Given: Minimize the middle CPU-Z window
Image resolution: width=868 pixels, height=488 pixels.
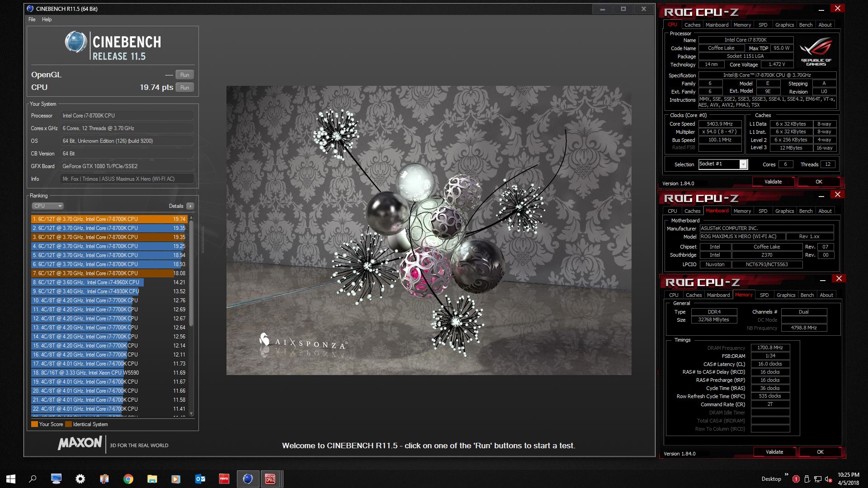Looking at the screenshot, I should [821, 195].
